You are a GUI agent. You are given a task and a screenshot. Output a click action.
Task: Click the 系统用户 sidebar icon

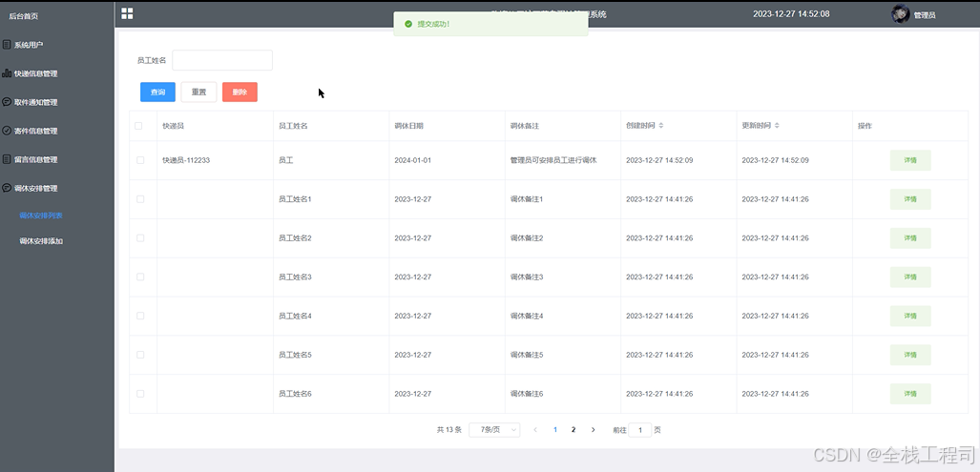point(7,45)
